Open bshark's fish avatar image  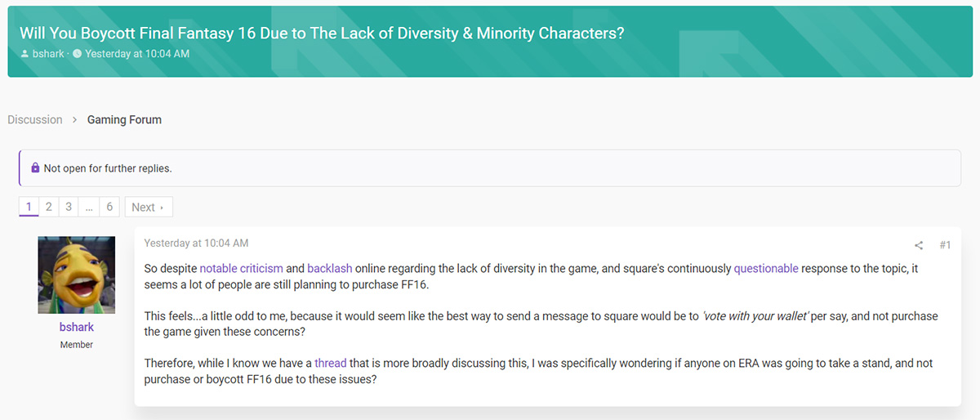coord(77,275)
